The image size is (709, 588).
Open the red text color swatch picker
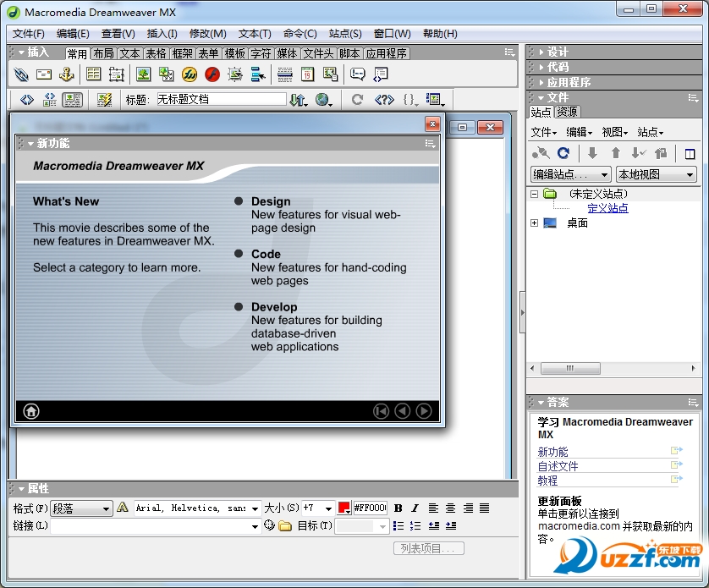pos(344,508)
